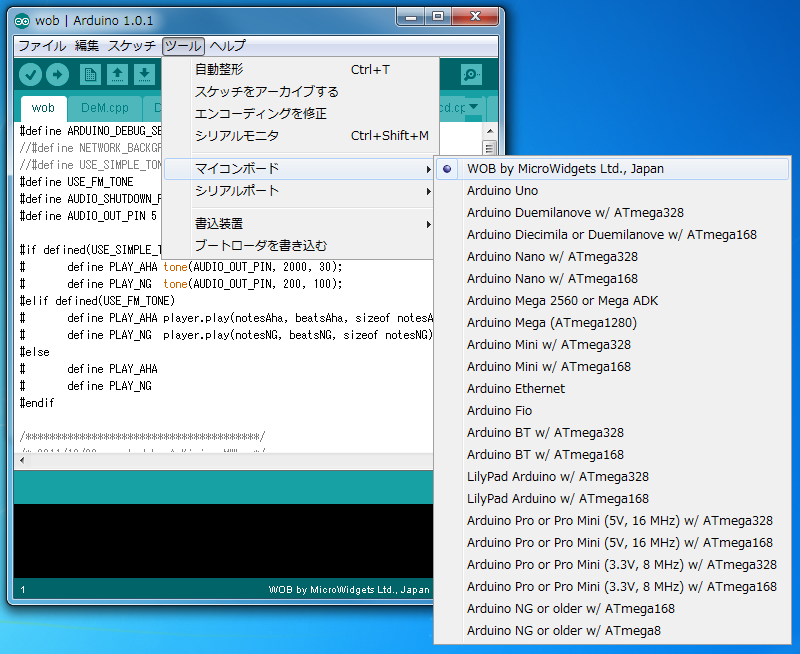Click the Save sketch down-arrow icon
Viewport: 800px width, 654px height.
[x=144, y=75]
